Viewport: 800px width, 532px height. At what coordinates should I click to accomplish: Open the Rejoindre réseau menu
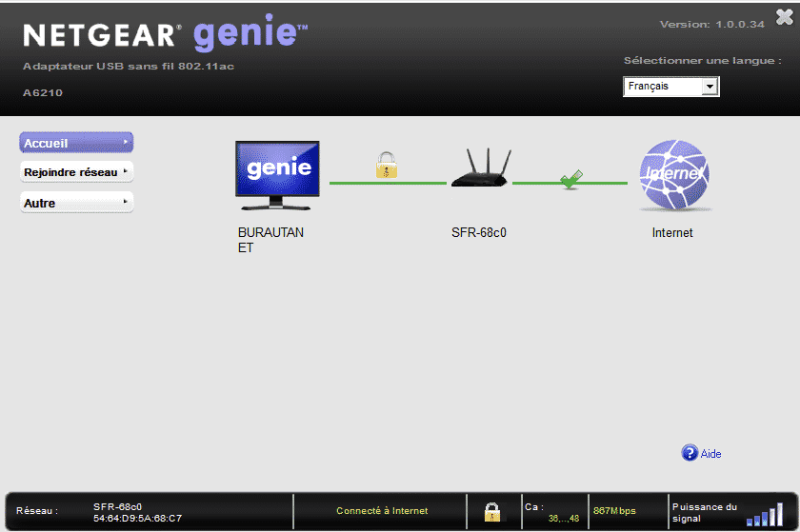click(x=76, y=172)
